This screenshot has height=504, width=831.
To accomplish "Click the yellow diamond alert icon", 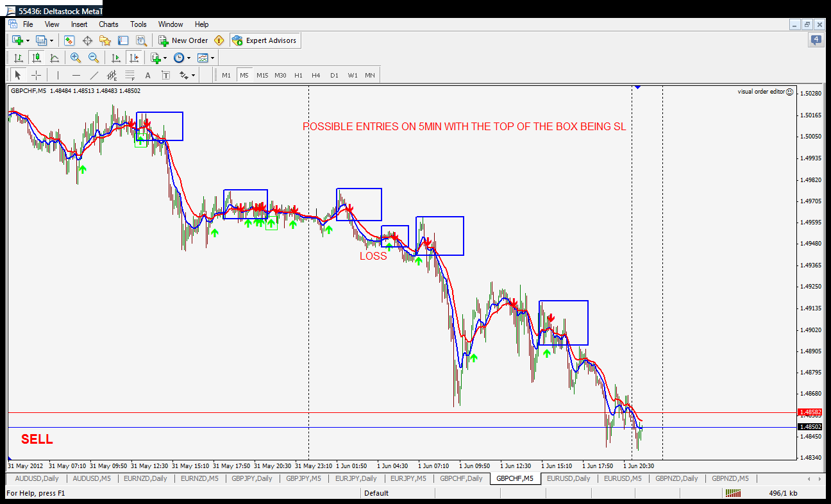I will click(x=219, y=40).
